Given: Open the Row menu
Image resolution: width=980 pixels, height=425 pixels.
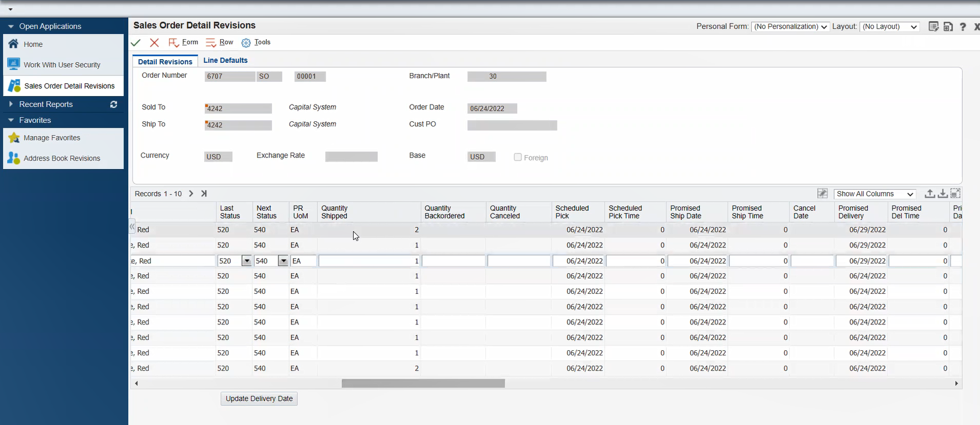Looking at the screenshot, I should 220,43.
